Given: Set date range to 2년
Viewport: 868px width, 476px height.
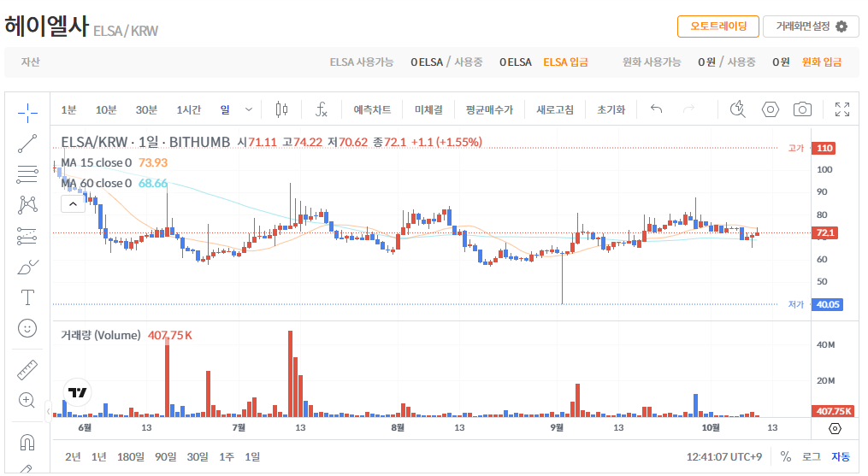Looking at the screenshot, I should [73, 456].
